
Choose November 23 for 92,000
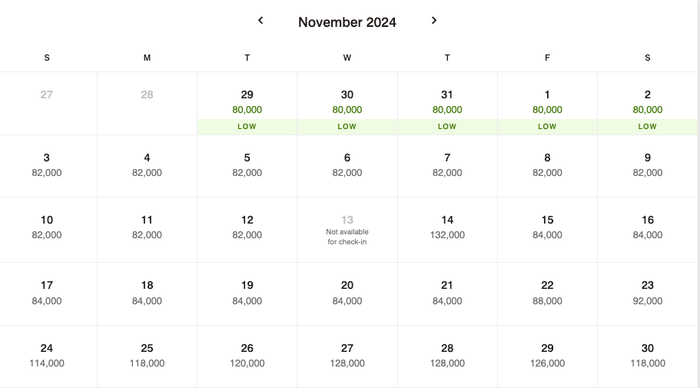647,294
